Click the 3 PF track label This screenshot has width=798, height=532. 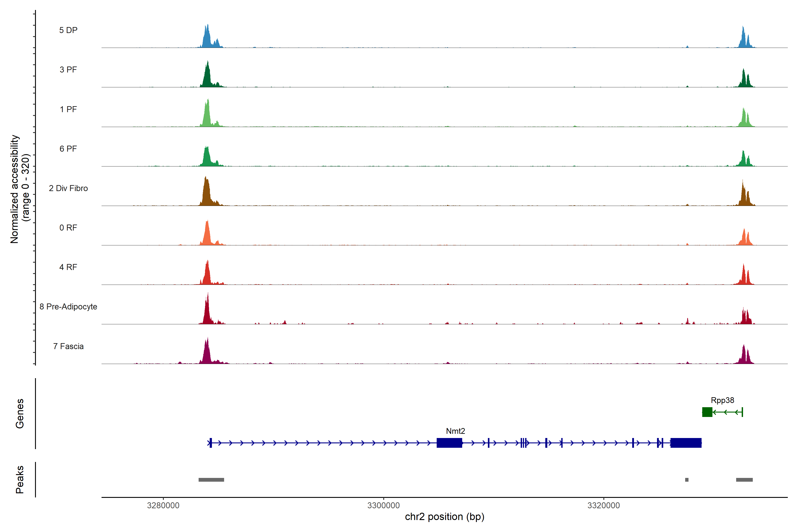[68, 70]
